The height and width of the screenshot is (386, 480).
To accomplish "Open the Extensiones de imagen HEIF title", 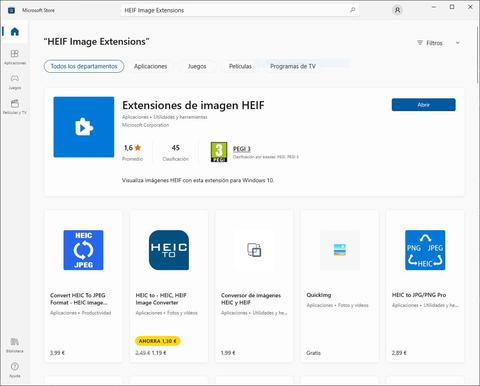I will tap(193, 105).
